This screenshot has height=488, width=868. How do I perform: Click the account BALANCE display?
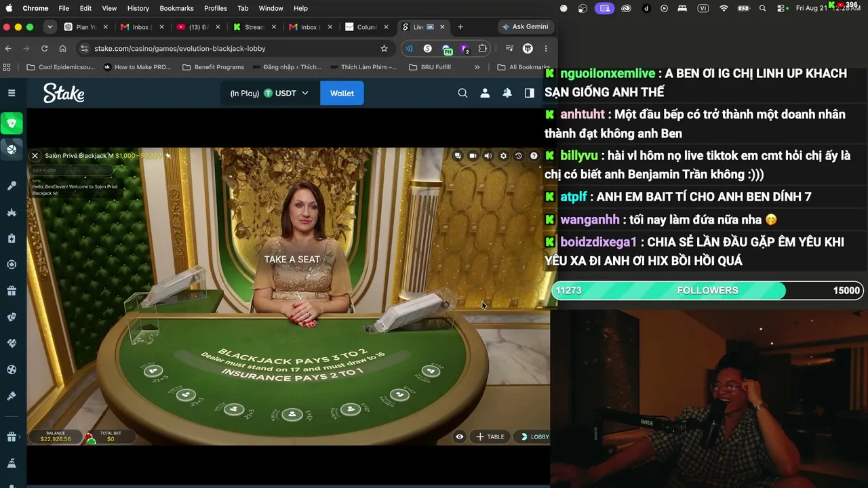[x=56, y=436]
